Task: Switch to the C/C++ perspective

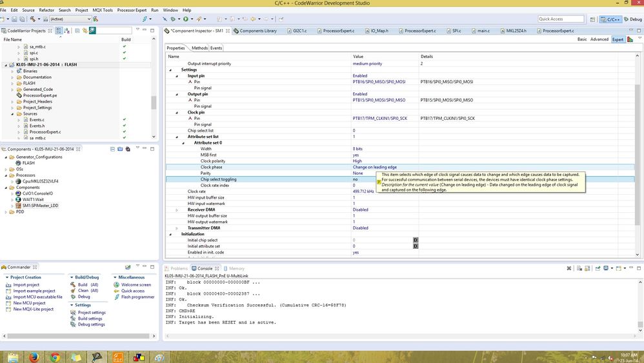Action: pos(610,19)
